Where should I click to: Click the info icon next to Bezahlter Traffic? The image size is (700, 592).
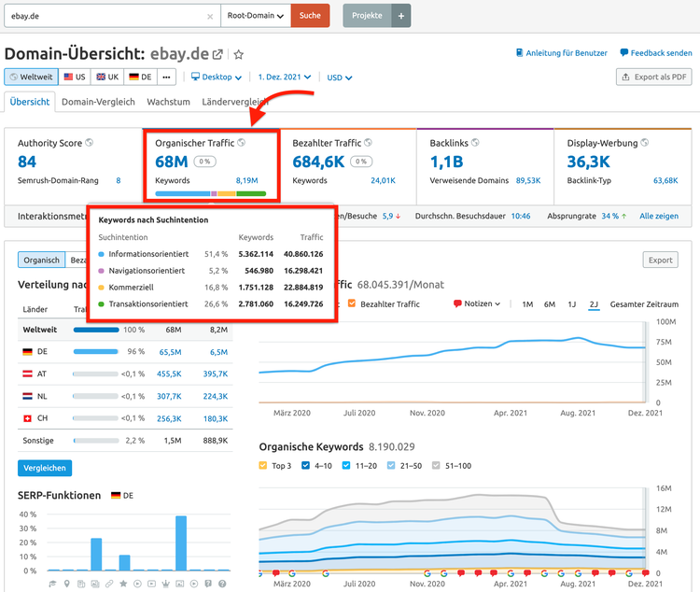(x=369, y=143)
